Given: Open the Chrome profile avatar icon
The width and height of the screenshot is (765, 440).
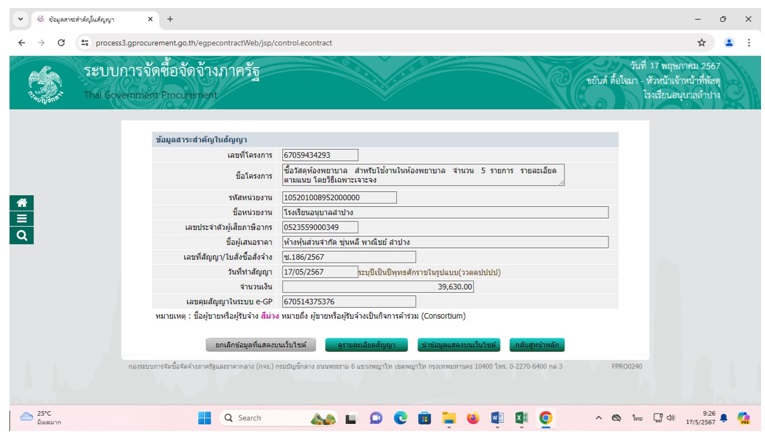Looking at the screenshot, I should [728, 43].
